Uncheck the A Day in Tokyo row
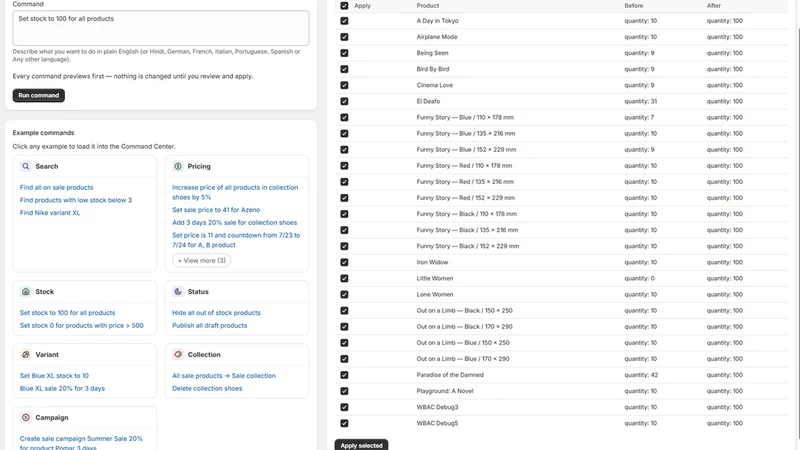Image resolution: width=800 pixels, height=450 pixels. (344, 21)
